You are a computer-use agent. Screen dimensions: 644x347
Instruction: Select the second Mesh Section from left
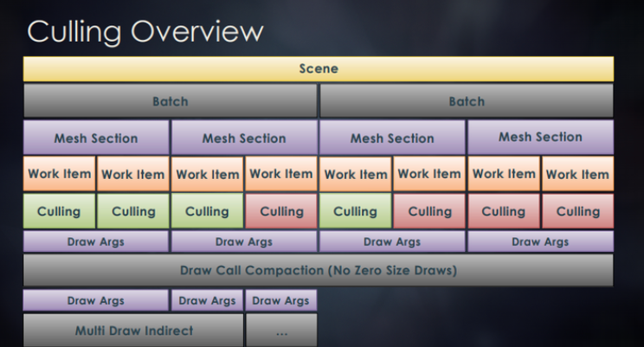[x=244, y=138]
